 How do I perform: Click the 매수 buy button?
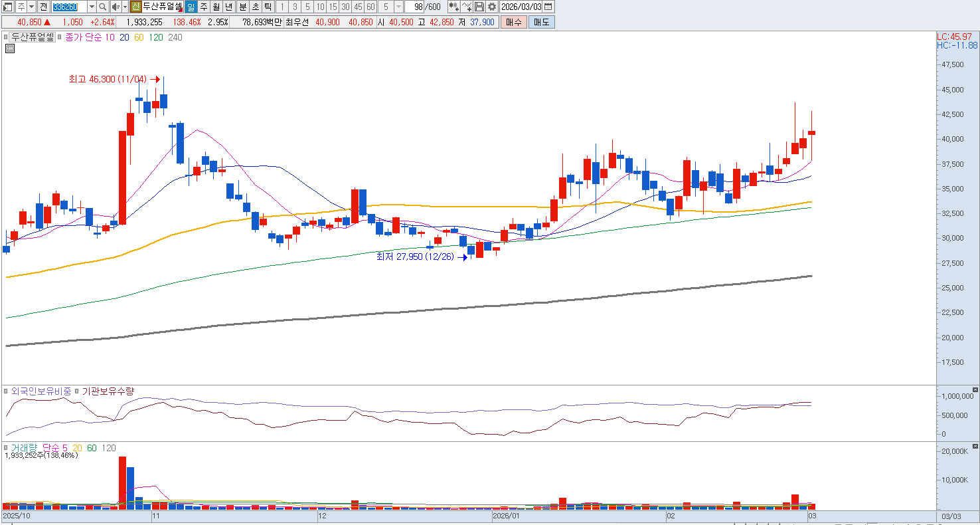click(514, 22)
